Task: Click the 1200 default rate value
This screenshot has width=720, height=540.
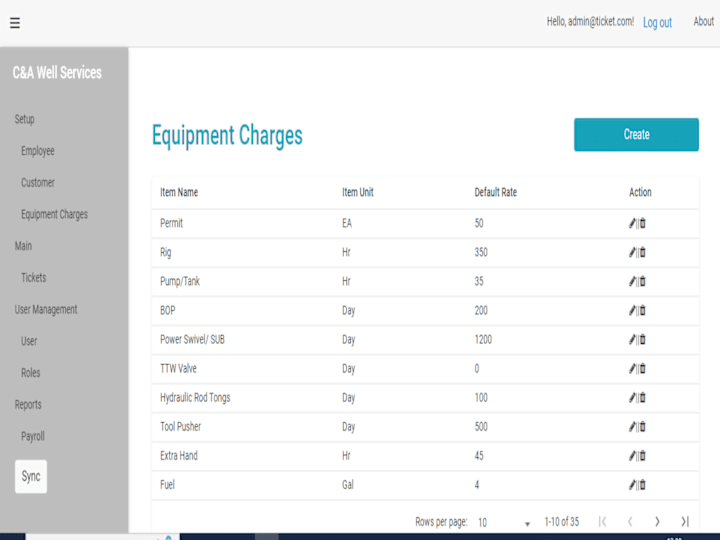Action: (x=483, y=339)
